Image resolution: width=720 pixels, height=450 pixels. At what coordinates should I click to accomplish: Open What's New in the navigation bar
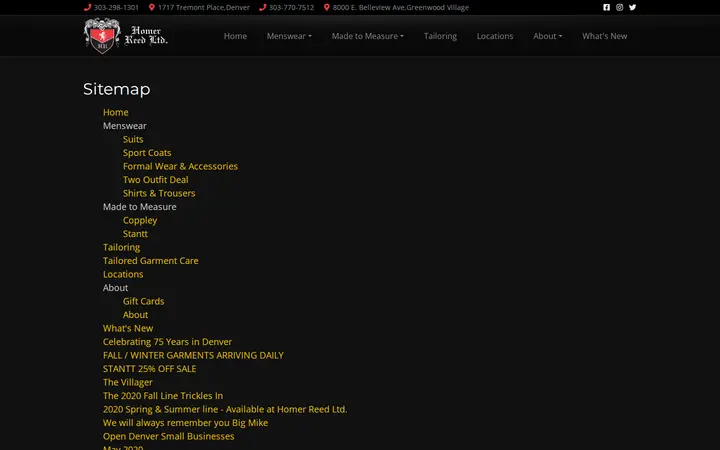pyautogui.click(x=604, y=36)
